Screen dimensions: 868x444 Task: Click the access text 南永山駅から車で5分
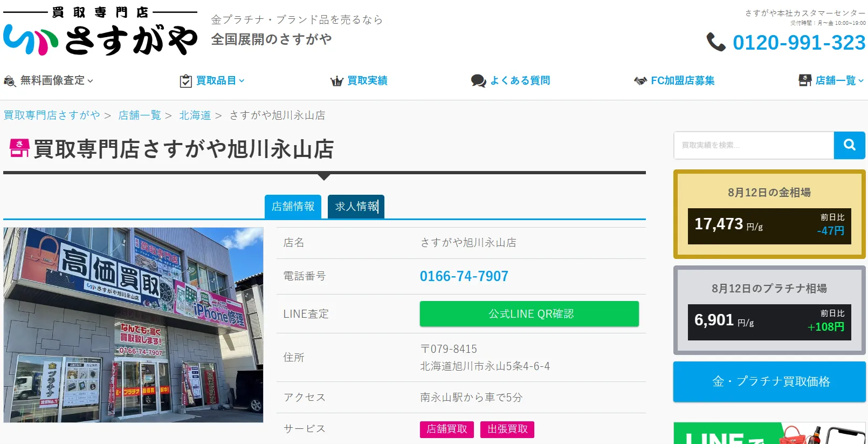[471, 398]
